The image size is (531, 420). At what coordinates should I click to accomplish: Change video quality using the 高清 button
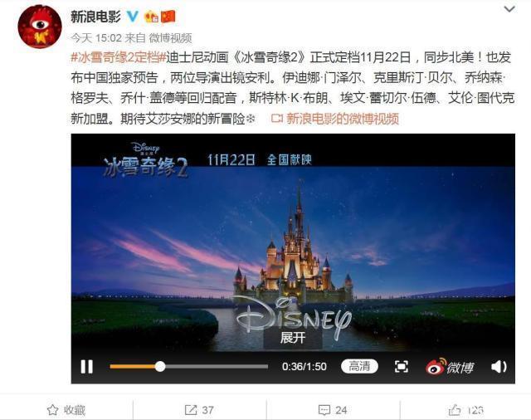click(359, 367)
